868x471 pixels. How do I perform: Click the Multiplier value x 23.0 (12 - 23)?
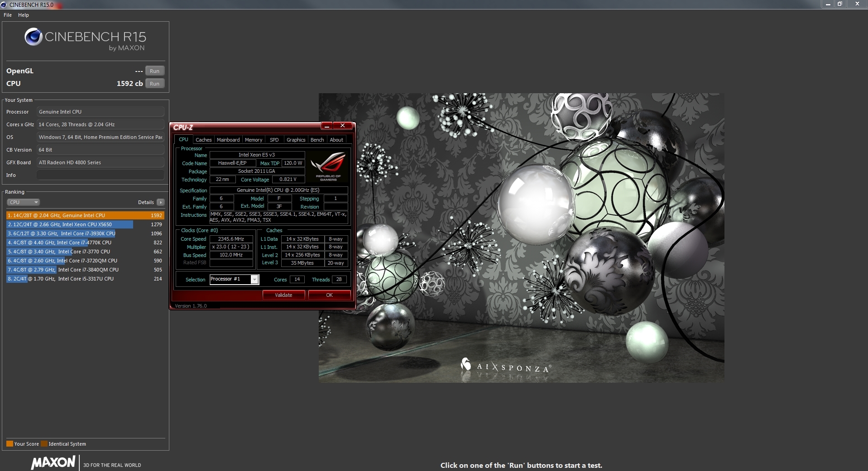point(231,247)
